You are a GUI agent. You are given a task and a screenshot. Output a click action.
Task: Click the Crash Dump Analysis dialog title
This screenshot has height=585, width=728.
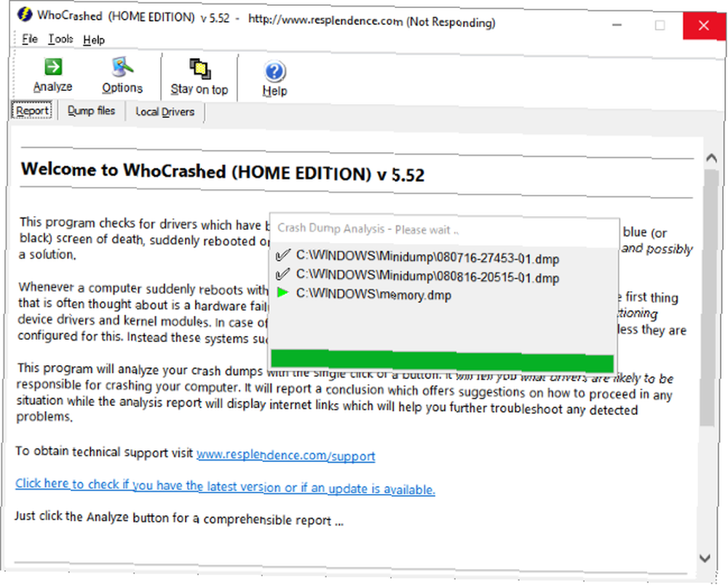pyautogui.click(x=368, y=229)
